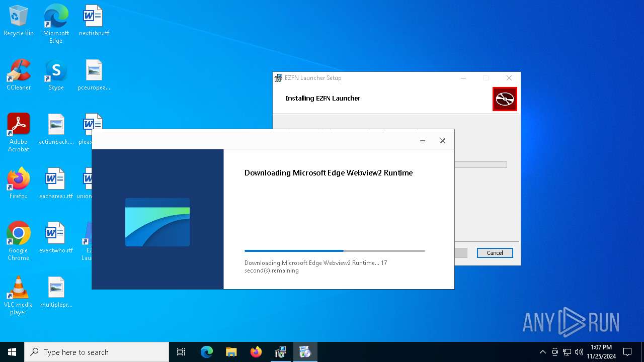
Task: Open the VLC media player shortcut
Action: coord(19,296)
